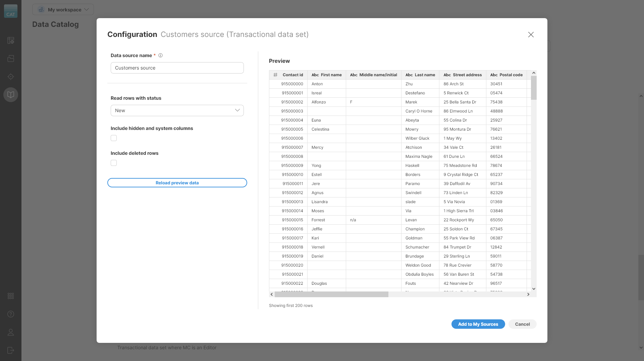Check the hash column header in the preview

(275, 75)
